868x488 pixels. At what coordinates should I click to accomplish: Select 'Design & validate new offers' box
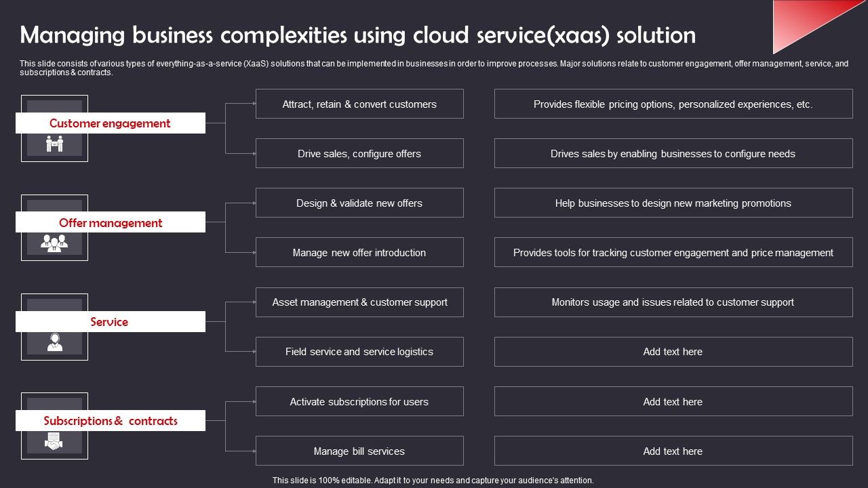[x=359, y=203]
